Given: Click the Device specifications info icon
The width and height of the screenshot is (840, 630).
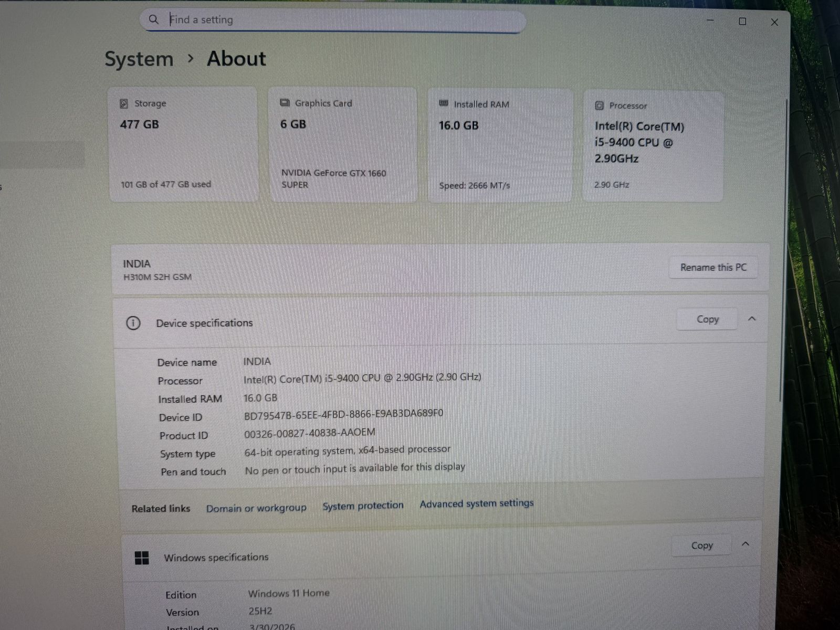Looking at the screenshot, I should click(x=133, y=323).
